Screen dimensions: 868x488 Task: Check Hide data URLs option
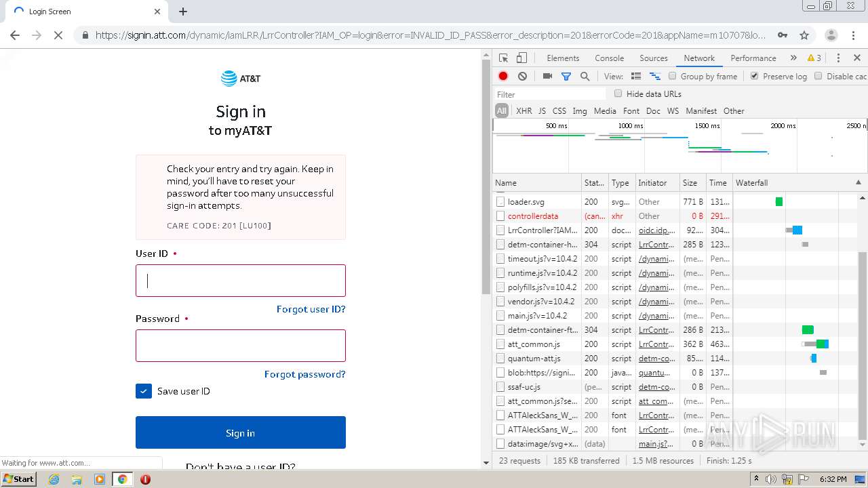click(618, 94)
